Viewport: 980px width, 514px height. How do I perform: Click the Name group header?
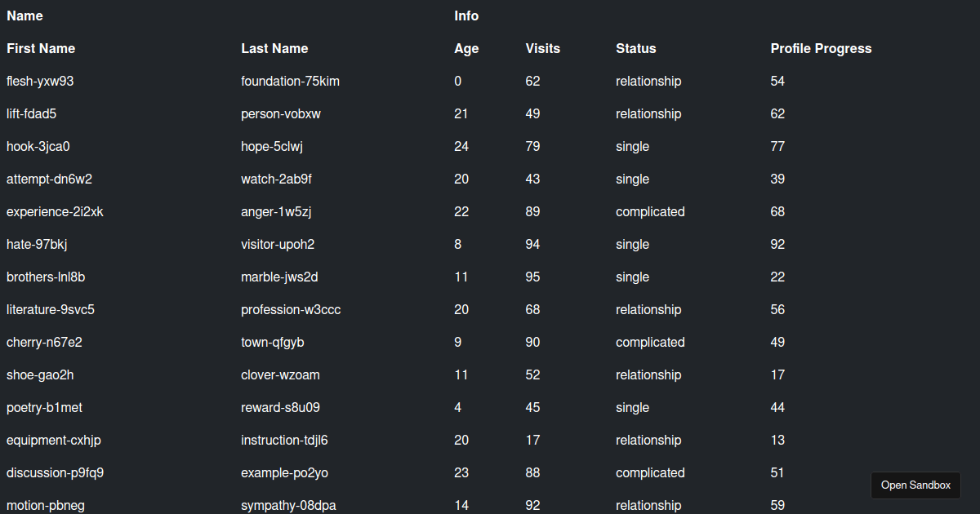pyautogui.click(x=24, y=16)
